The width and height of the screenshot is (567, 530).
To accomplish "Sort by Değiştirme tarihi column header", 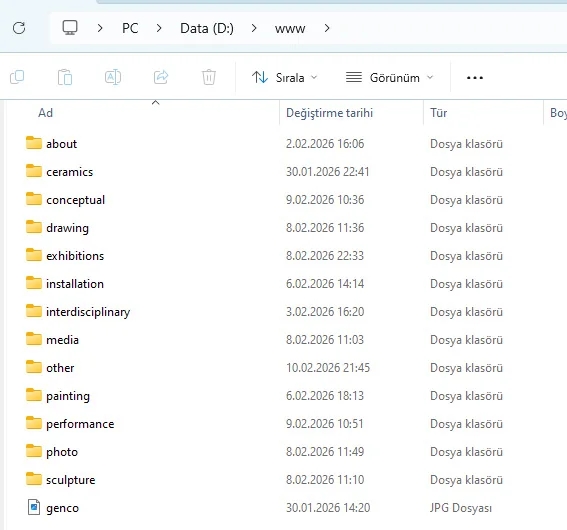I will coord(329,113).
